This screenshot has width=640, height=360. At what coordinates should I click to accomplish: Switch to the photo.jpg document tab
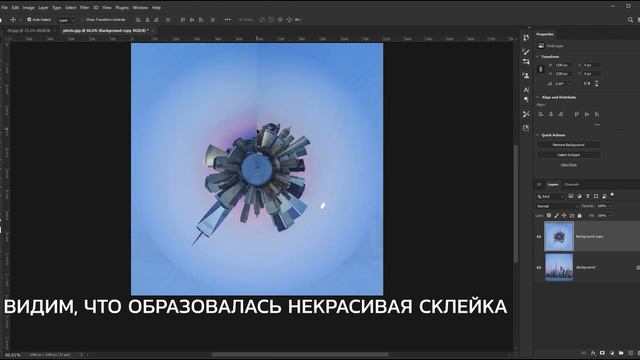tap(107, 31)
